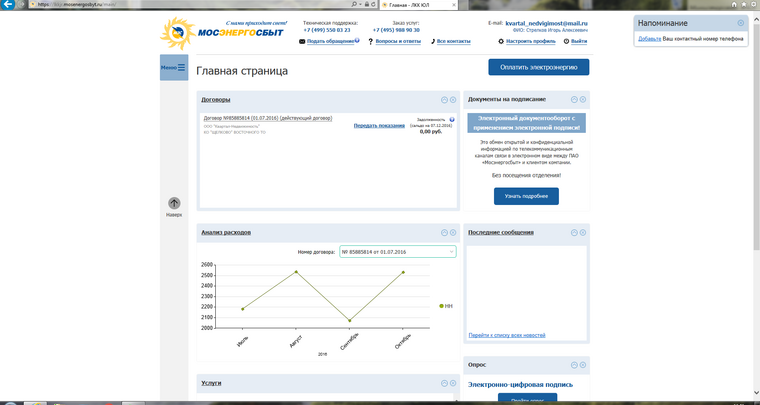Screen dimensions: 760x405
Task: Close the Договоры panel
Action: click(x=453, y=100)
